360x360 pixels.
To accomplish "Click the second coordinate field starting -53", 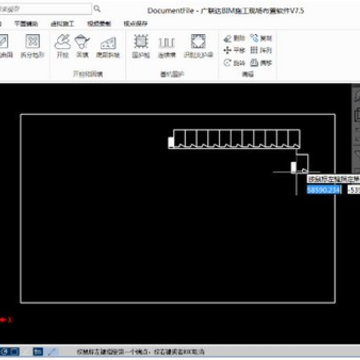I will pos(354,190).
